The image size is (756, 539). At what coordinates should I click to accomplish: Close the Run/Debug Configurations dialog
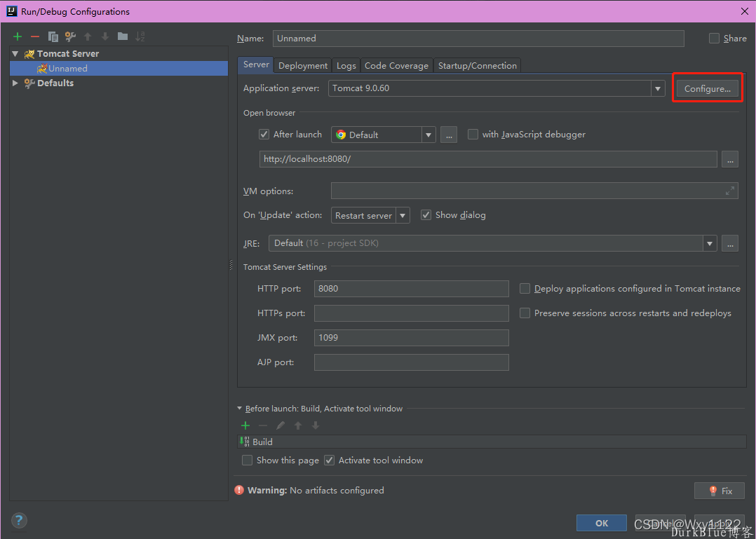(x=745, y=11)
